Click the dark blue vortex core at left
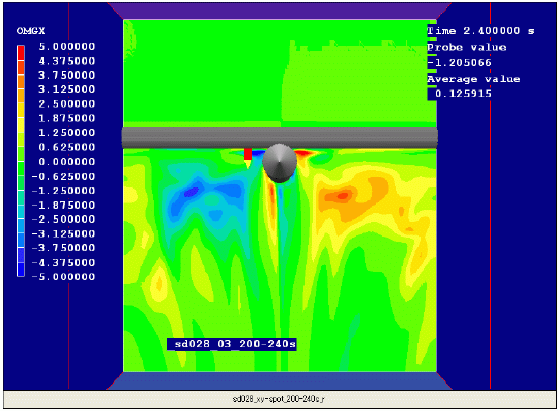Screen dimensions: 558x411 pyautogui.click(x=191, y=192)
